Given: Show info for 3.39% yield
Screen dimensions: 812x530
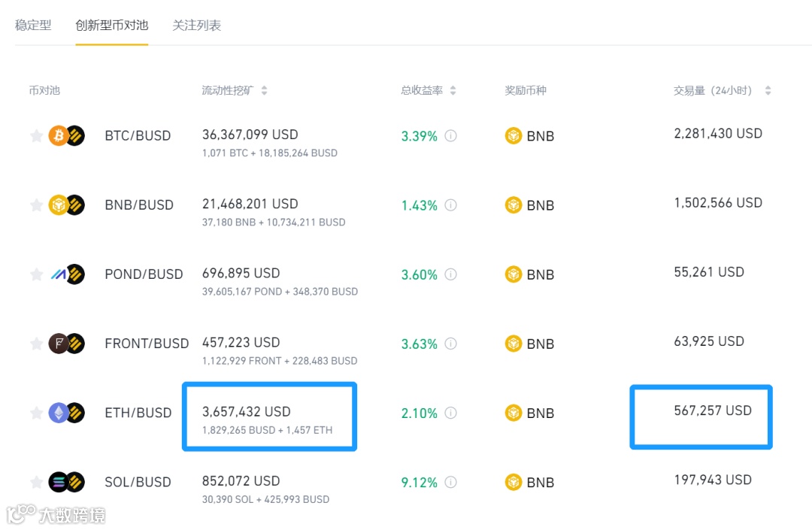Looking at the screenshot, I should tap(451, 135).
